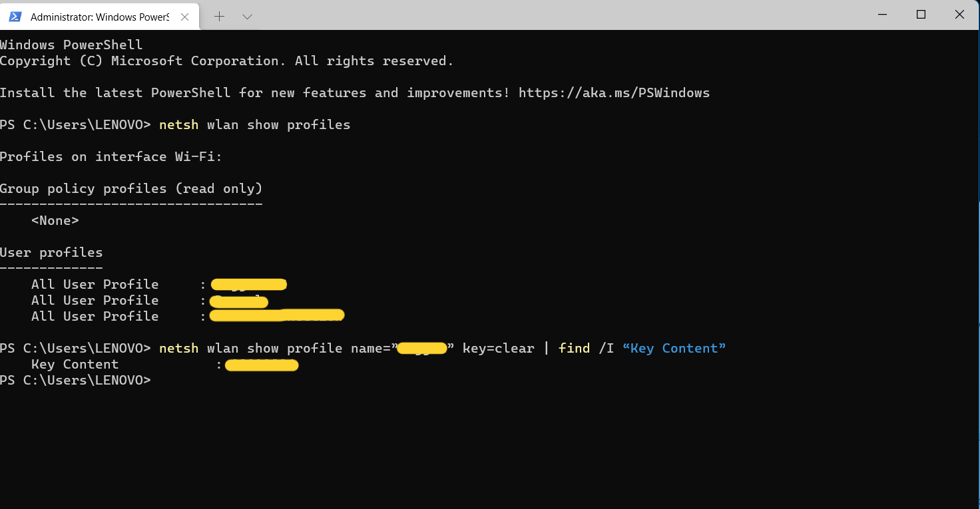Click the "Profiles on interface Wi-Fi:" line

[x=111, y=156]
